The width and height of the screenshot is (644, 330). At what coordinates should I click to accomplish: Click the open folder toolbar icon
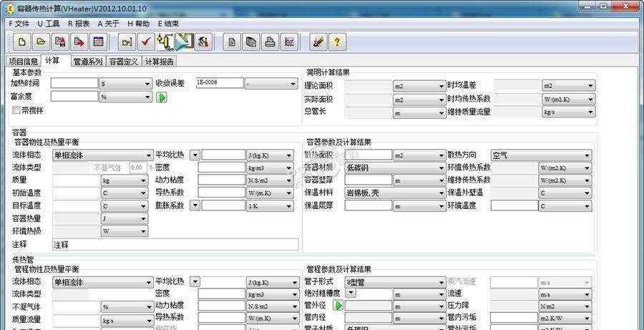click(41, 42)
